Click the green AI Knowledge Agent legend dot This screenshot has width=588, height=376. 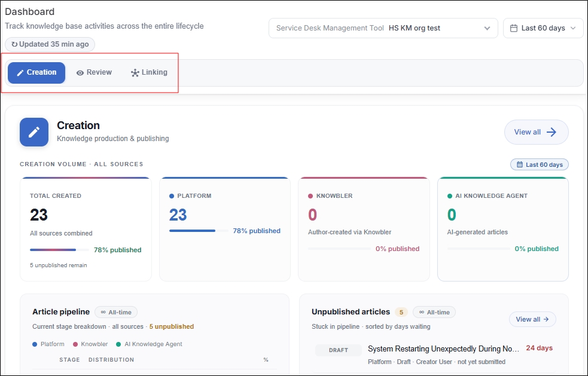pyautogui.click(x=118, y=344)
